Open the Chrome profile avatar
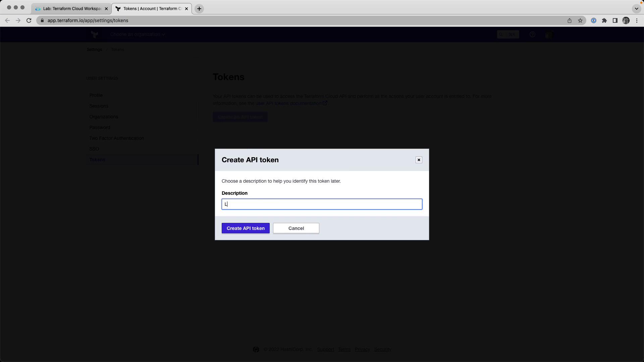The image size is (644, 362). click(626, 20)
